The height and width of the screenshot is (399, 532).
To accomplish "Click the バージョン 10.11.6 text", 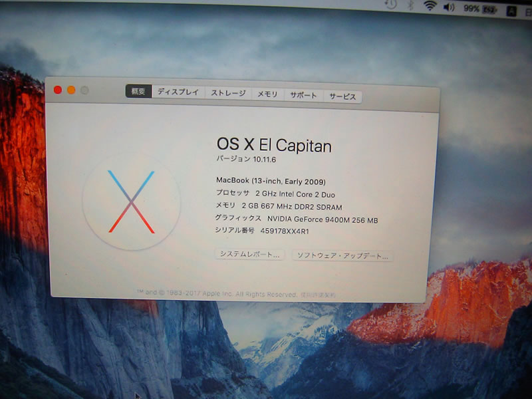I will point(246,159).
